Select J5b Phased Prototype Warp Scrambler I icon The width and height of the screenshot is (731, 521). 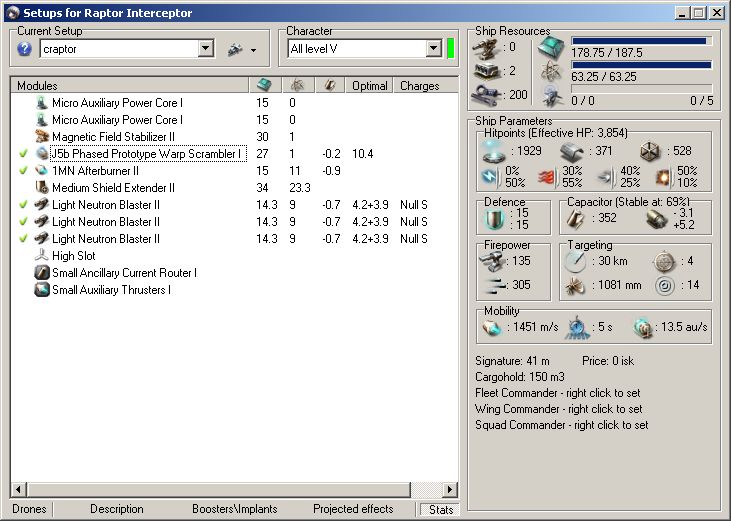tap(42, 154)
